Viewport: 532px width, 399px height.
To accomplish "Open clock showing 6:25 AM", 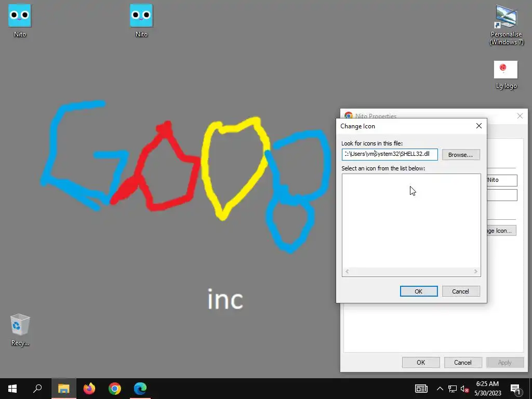I will click(487, 389).
